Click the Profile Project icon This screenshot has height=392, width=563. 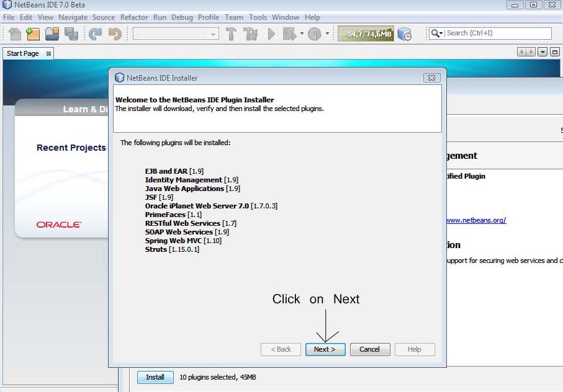[315, 33]
